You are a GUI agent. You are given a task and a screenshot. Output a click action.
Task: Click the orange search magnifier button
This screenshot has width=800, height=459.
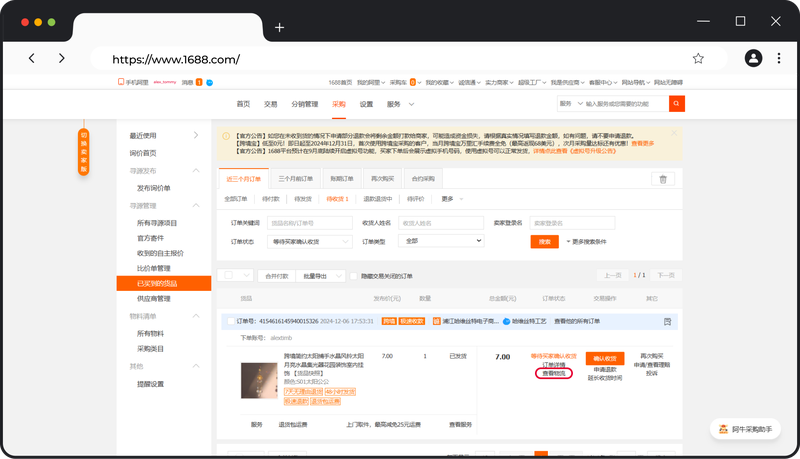677,104
